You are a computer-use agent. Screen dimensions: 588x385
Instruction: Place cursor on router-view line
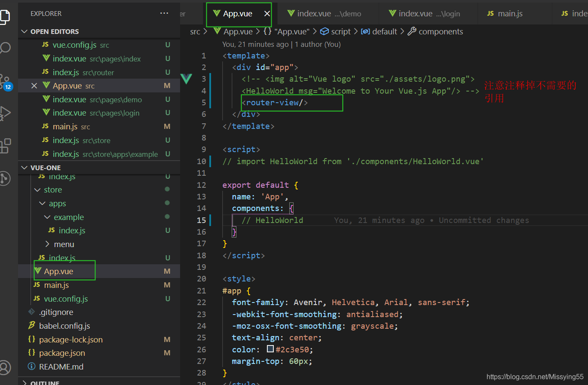click(275, 103)
